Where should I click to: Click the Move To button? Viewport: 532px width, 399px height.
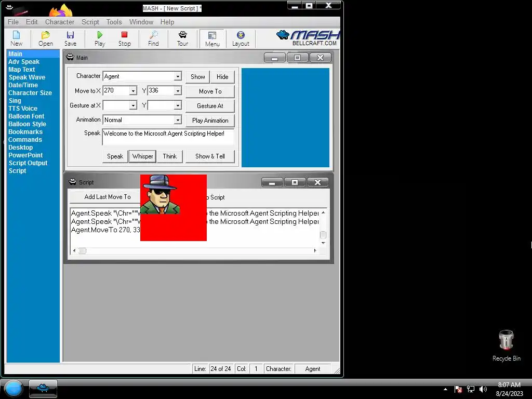point(210,91)
